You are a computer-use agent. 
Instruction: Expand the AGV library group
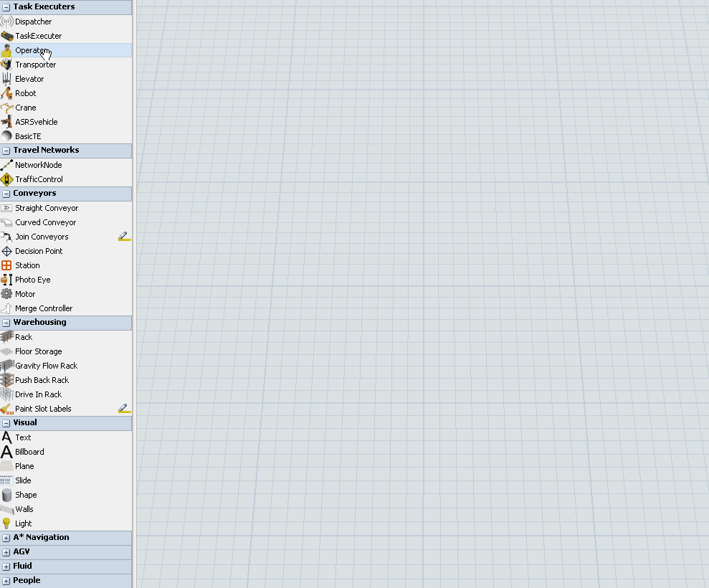click(x=6, y=552)
